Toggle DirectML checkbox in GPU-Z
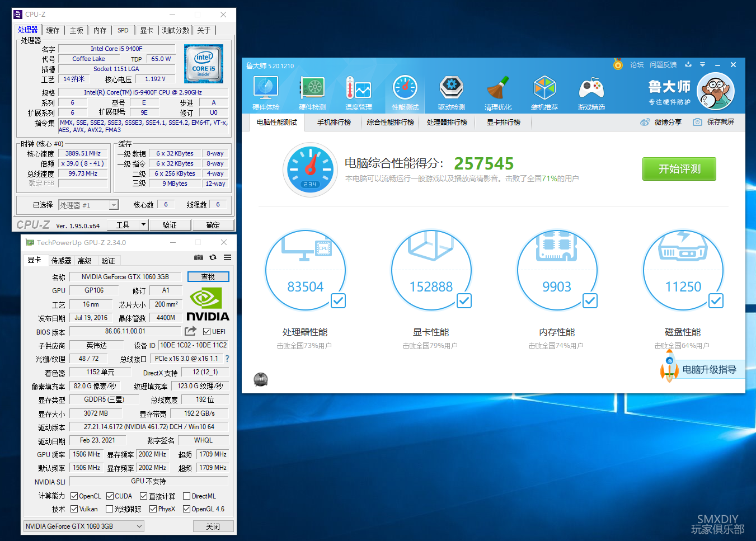The width and height of the screenshot is (756, 541). pyautogui.click(x=186, y=496)
